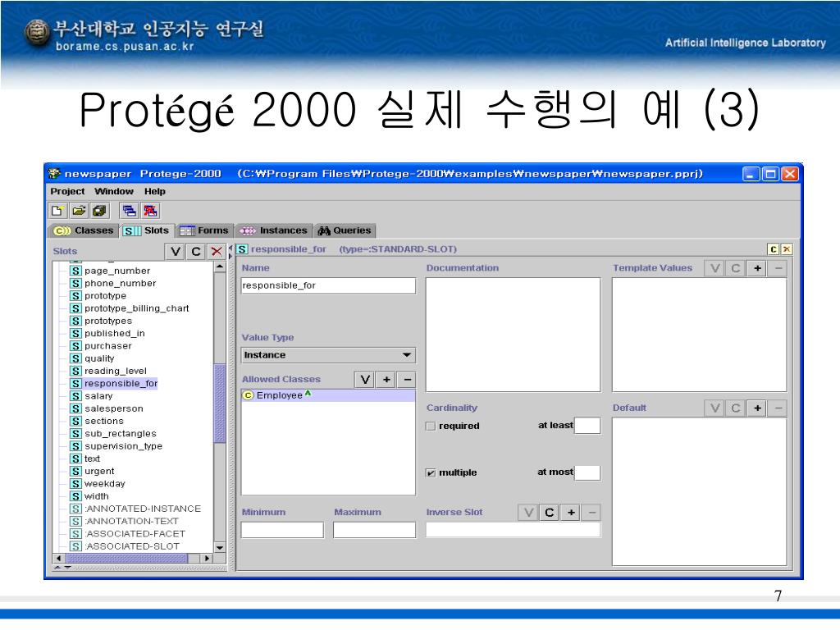Screen dimensions: 840x630
Task: Select Employee in Allowed Classes list
Action: click(328, 395)
